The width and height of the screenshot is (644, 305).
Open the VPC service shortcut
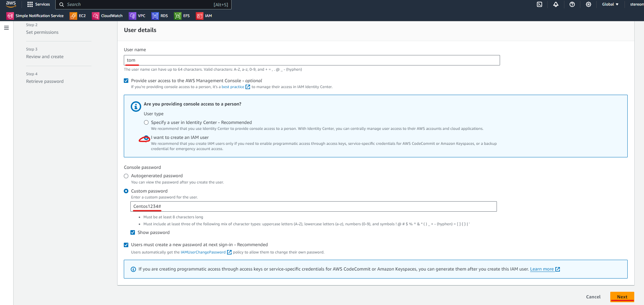(137, 16)
